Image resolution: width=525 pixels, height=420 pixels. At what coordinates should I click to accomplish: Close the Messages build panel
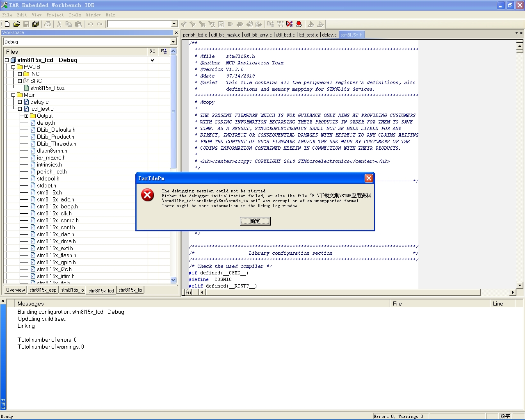[3, 301]
